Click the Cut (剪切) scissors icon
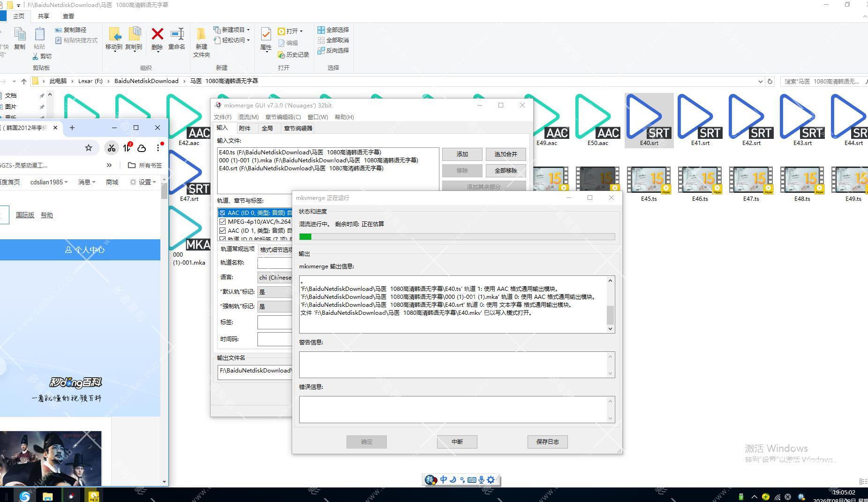868x502 pixels. coord(35,56)
